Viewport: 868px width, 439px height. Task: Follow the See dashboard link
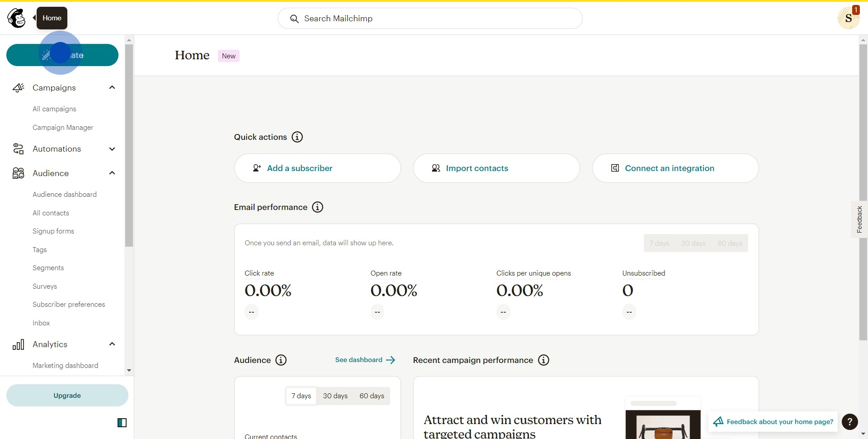pyautogui.click(x=365, y=360)
